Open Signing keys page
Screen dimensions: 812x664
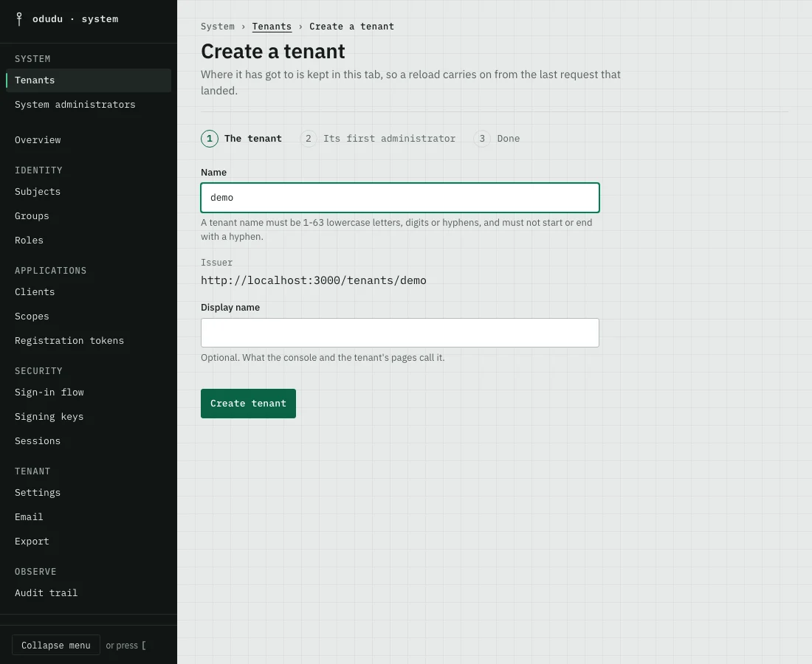[89, 417]
